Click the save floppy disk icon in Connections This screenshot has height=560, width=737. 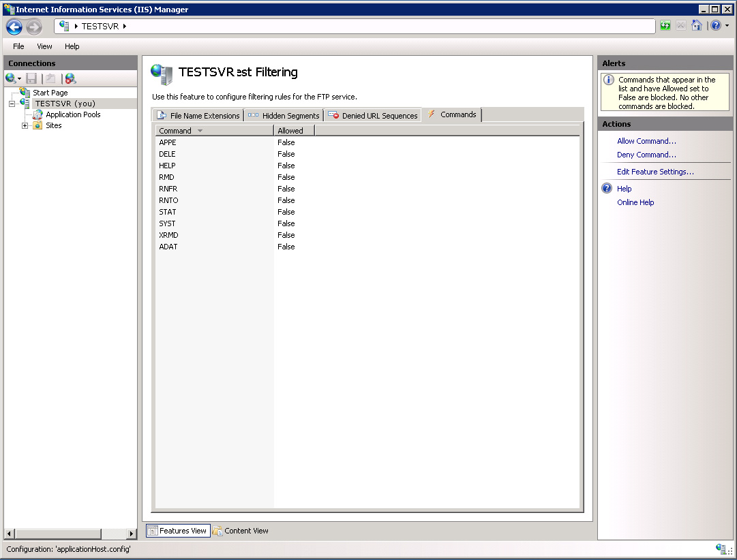click(31, 78)
